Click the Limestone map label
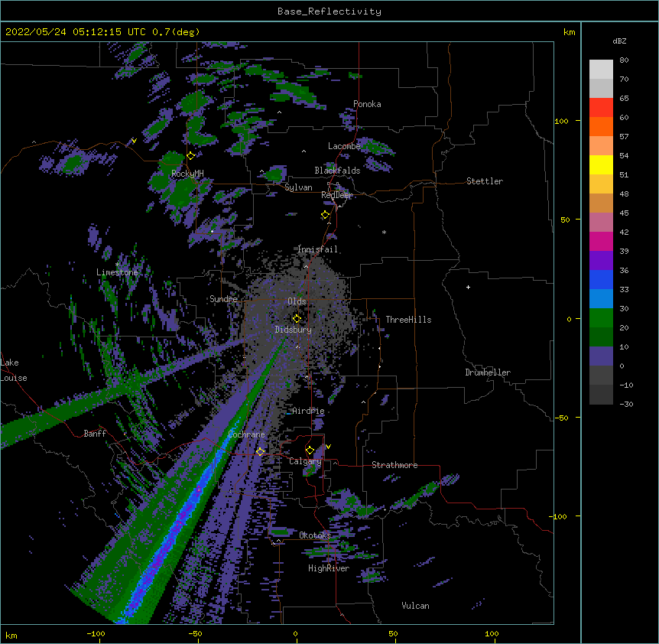Image resolution: width=659 pixels, height=644 pixels. (x=117, y=272)
